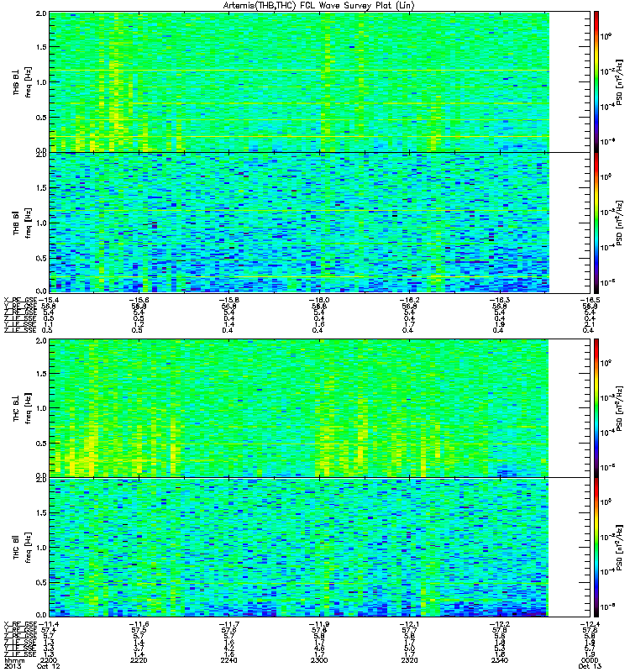Image resolution: width=630 pixels, height=672 pixels.
Task: Click the THC B-perpendicular spectrogram panel
Action: (x=320, y=407)
